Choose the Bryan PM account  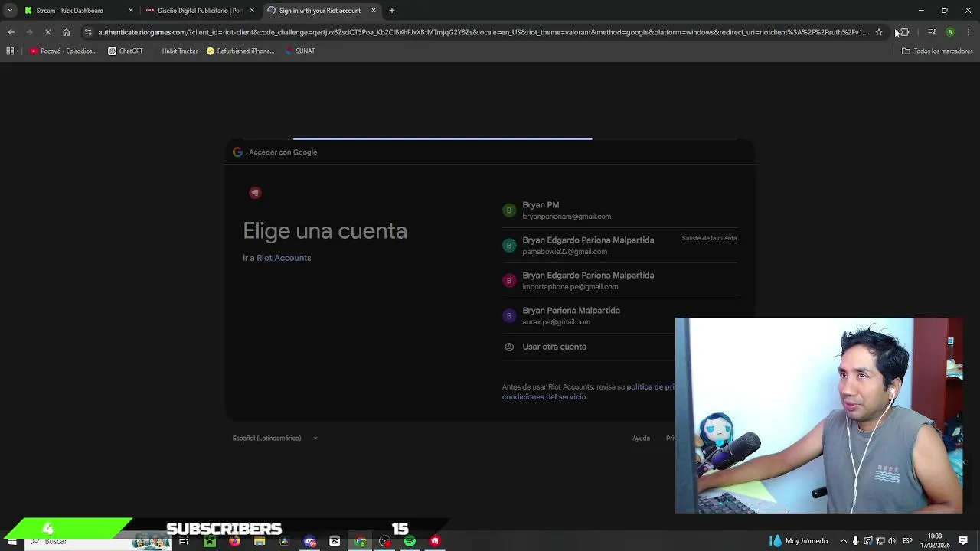coord(619,210)
